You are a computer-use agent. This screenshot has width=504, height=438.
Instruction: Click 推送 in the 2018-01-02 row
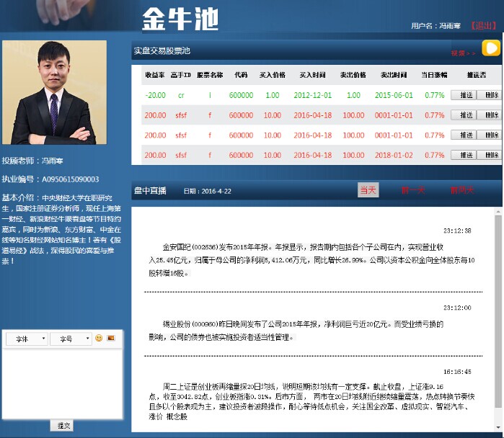464,155
